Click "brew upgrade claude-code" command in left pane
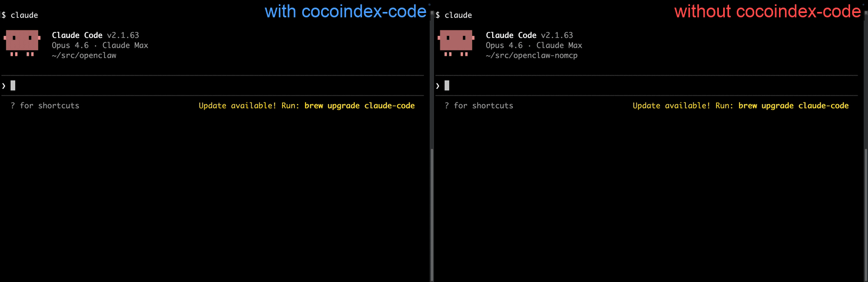 pos(359,106)
